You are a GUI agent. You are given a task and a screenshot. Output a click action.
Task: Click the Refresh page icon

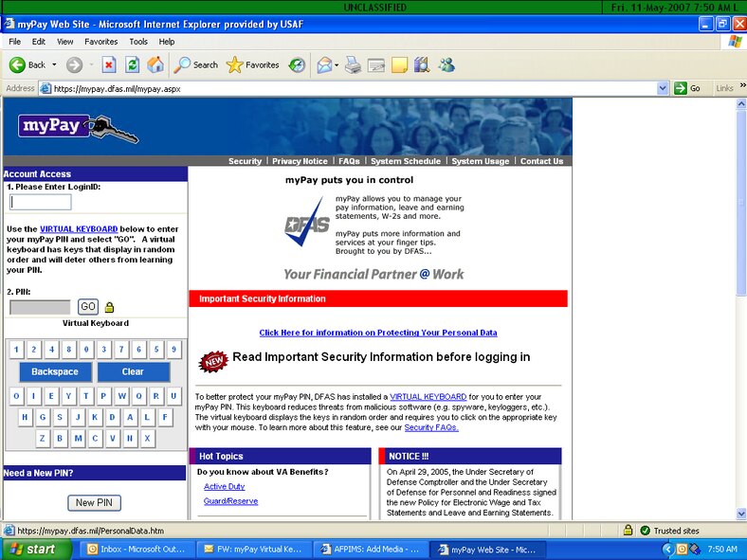point(133,65)
